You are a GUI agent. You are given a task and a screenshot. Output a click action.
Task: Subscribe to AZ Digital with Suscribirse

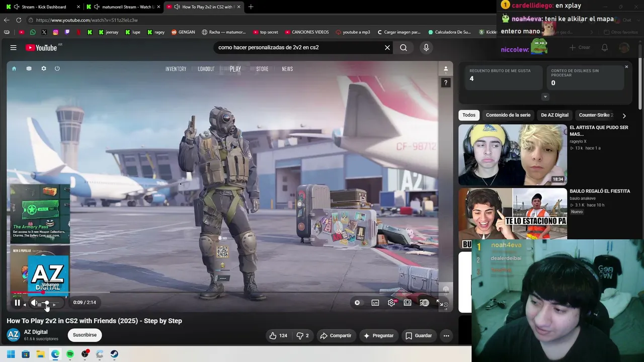[x=85, y=335]
